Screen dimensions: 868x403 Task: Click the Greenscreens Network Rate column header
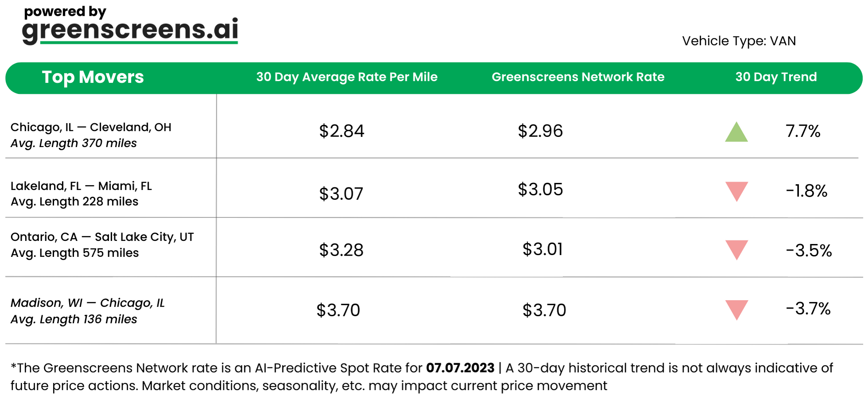pyautogui.click(x=578, y=77)
